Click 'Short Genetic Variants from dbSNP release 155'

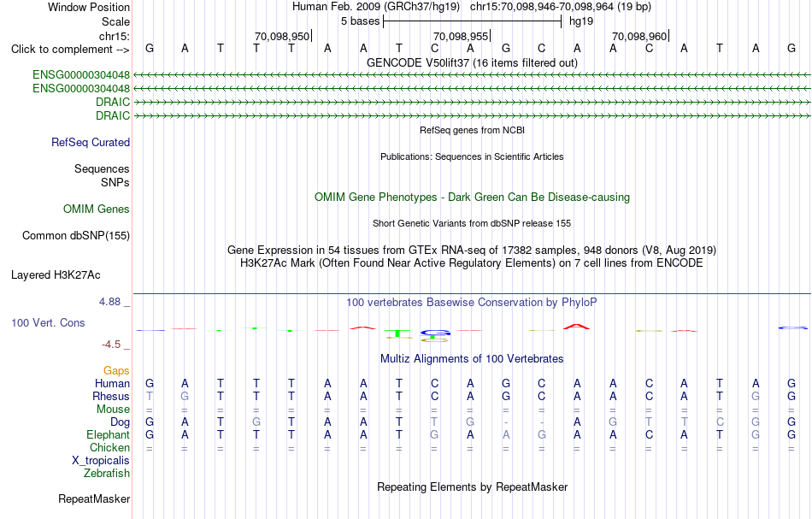[472, 223]
